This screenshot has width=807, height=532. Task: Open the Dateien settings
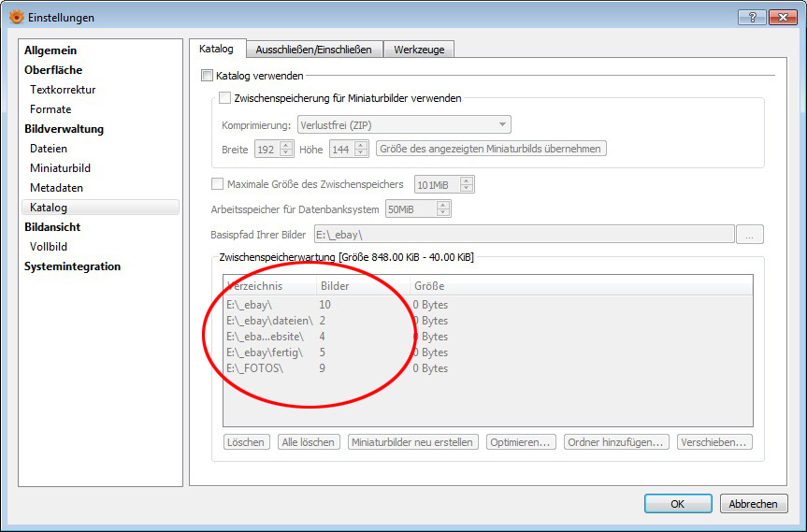click(49, 149)
